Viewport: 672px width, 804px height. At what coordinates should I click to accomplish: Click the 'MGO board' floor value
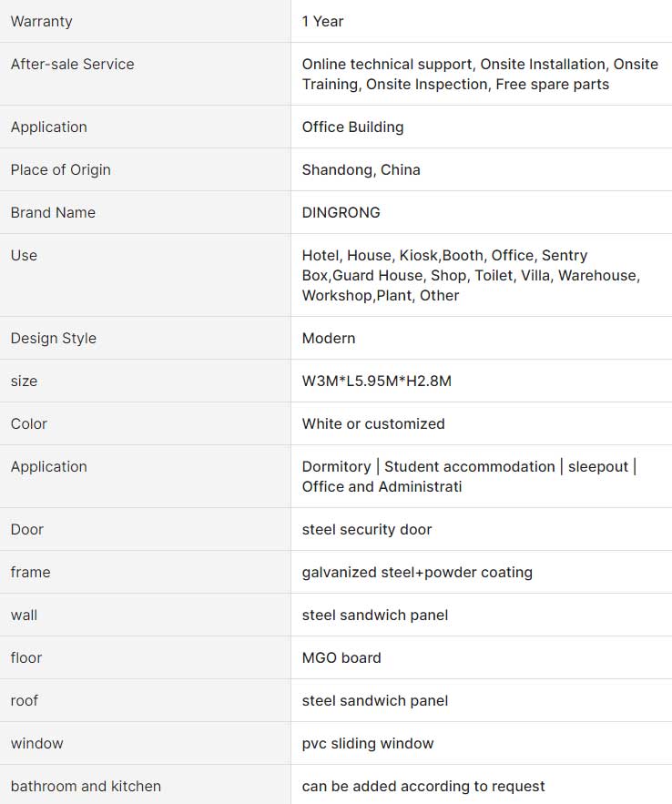341,658
